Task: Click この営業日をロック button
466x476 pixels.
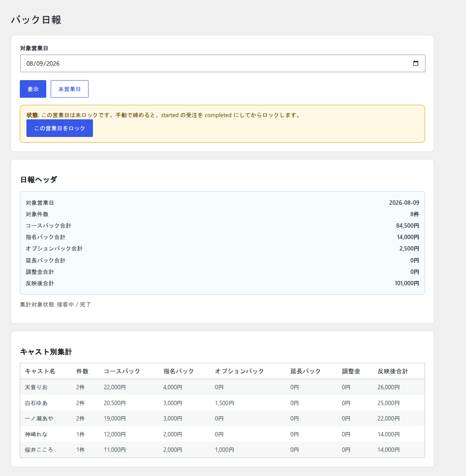Action: 59,128
